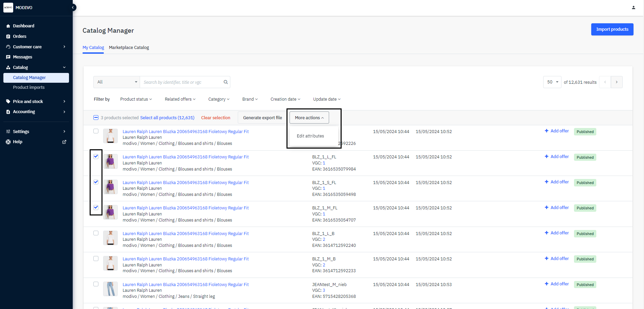Tick the checkbox for BLZ_1_L_B
Screen dimensions: 644x309
[96, 233]
